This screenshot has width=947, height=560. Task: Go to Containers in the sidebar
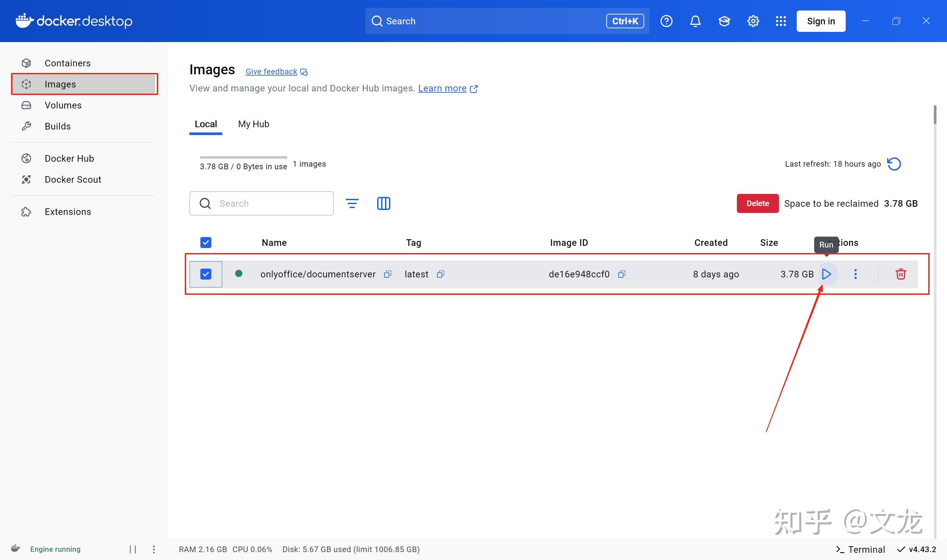pyautogui.click(x=83, y=63)
